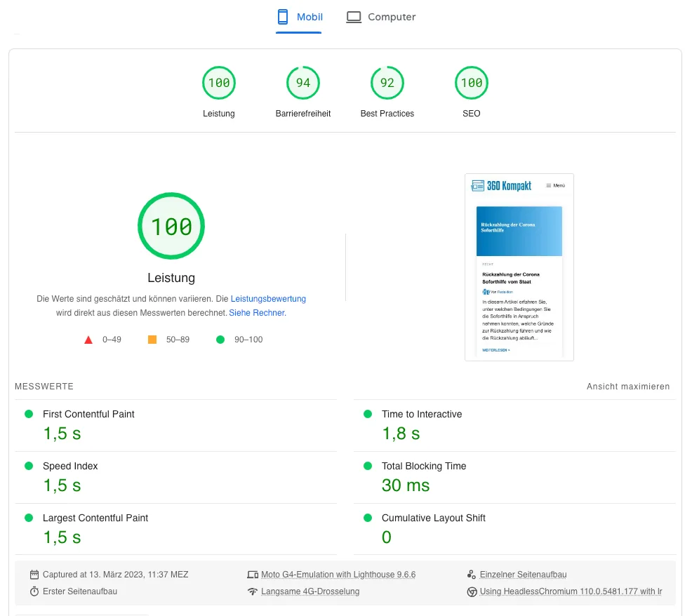The width and height of the screenshot is (692, 616).
Task: Open Moto G4-Emulation with Lighthouse 9.6.6 details
Action: (x=338, y=575)
